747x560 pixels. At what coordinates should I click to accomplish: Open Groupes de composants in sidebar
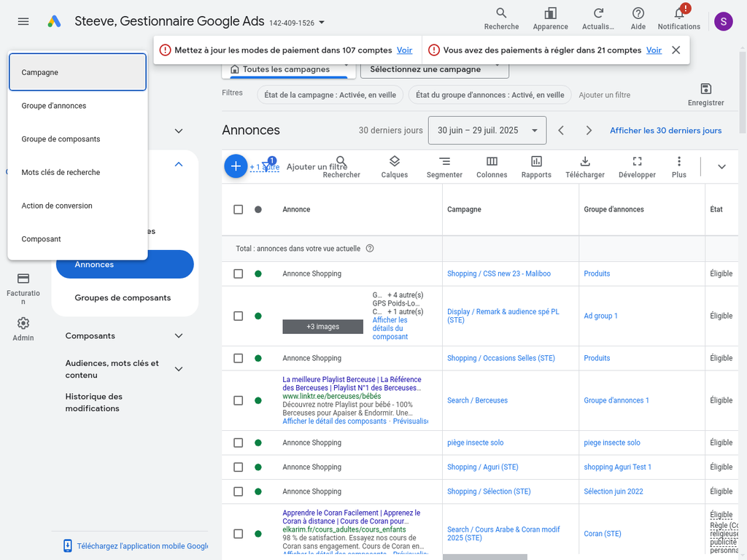(123, 297)
